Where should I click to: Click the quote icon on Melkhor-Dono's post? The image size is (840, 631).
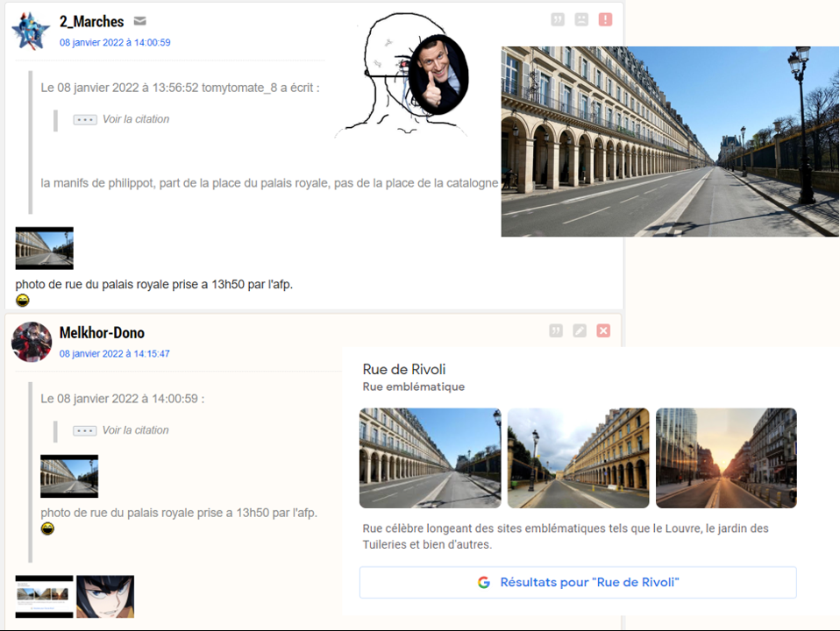[x=556, y=330]
